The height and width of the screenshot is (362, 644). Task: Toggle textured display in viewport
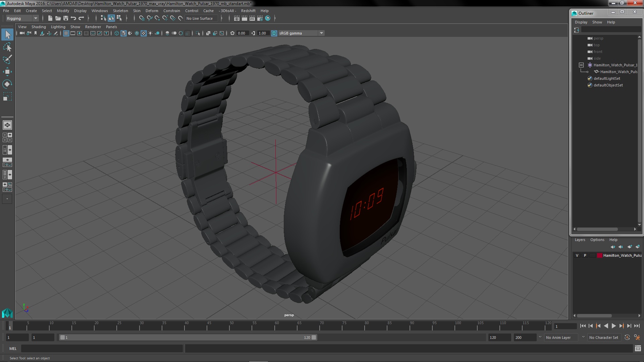coord(144,33)
